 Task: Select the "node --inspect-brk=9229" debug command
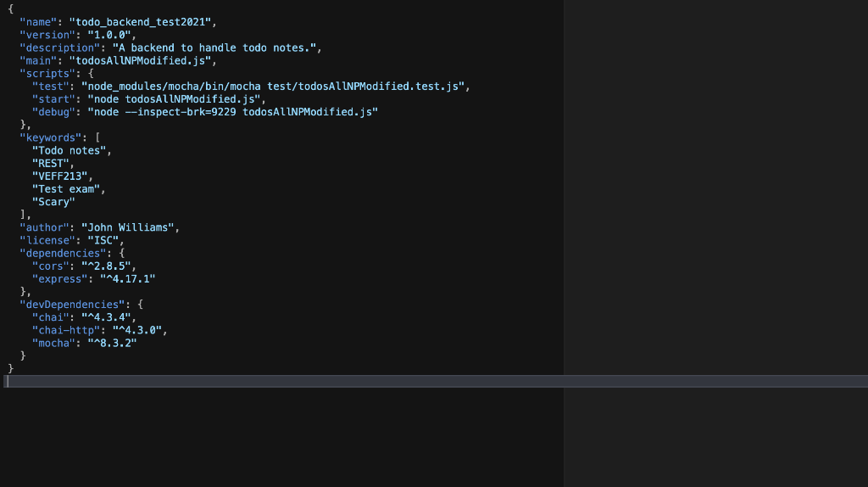[232, 112]
